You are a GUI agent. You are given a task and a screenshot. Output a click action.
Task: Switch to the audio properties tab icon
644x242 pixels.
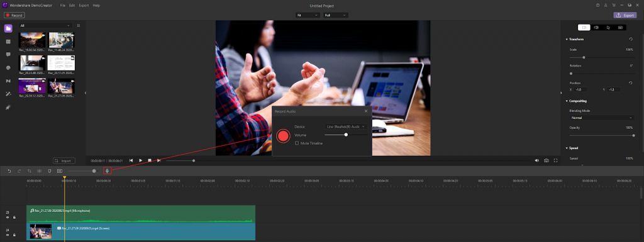click(x=596, y=28)
